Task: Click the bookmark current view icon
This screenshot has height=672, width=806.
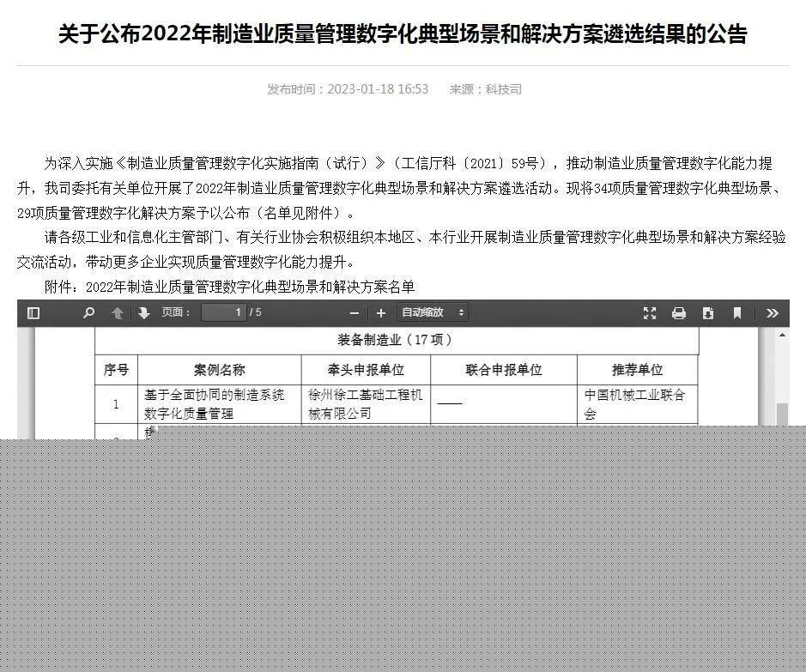Action: 736,313
